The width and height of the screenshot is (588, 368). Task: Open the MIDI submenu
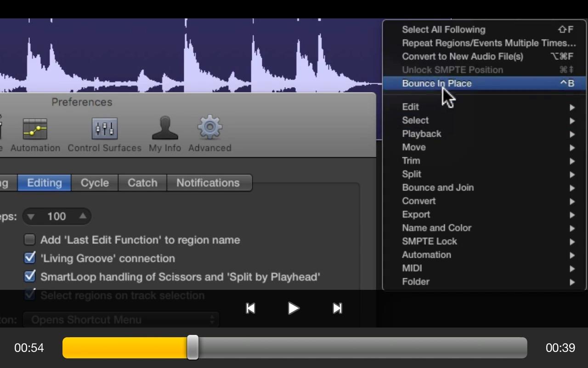[485, 268]
